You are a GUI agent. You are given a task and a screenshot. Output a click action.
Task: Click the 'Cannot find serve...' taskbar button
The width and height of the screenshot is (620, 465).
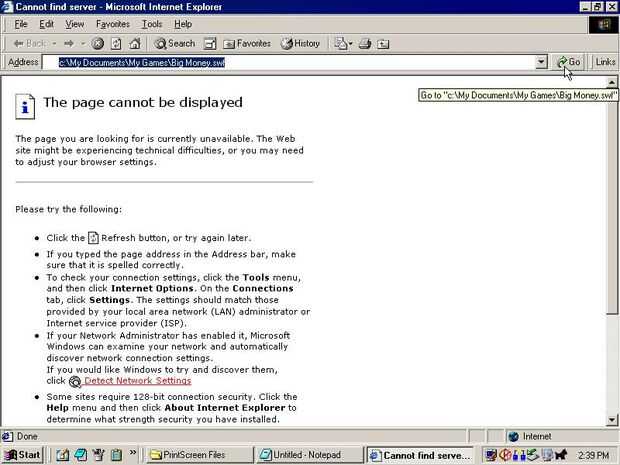pos(420,455)
